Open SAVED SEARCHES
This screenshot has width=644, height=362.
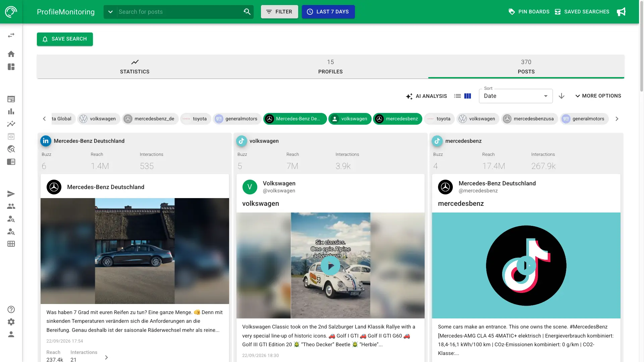click(x=582, y=12)
